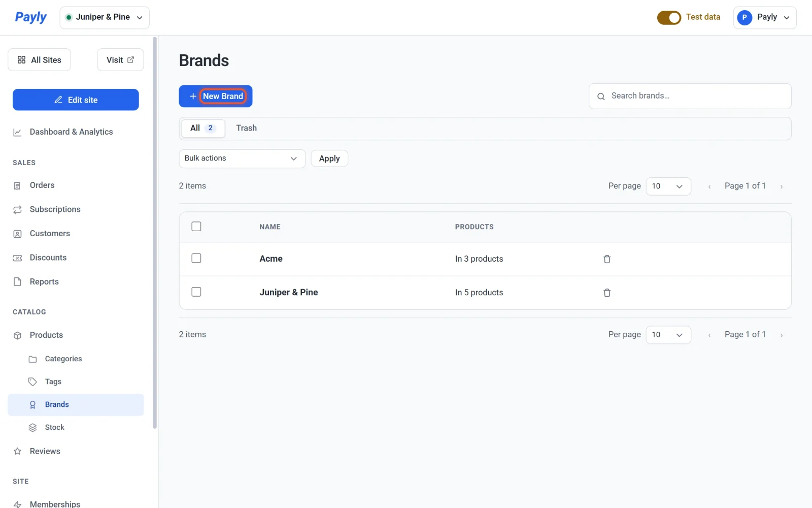Open Brands in the sidebar
This screenshot has height=508, width=812.
coord(76,405)
